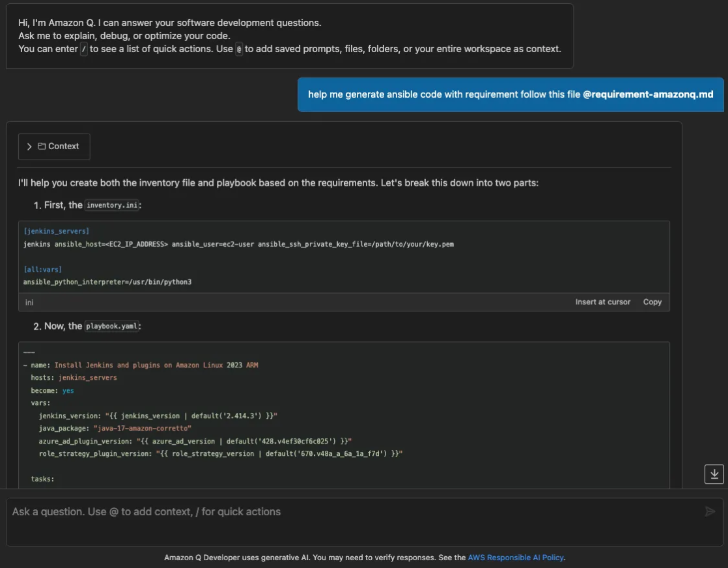Click the 'ini' language label under code
The image size is (728, 568).
tap(29, 302)
